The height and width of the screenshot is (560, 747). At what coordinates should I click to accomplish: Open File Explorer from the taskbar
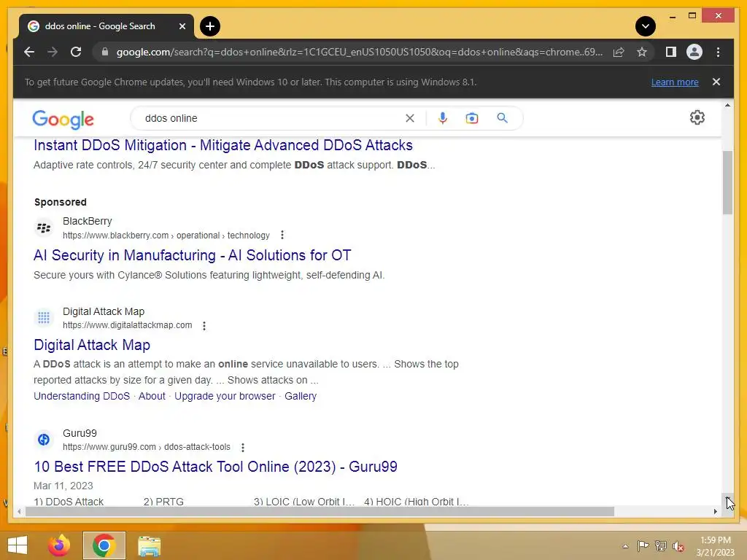coord(149,545)
